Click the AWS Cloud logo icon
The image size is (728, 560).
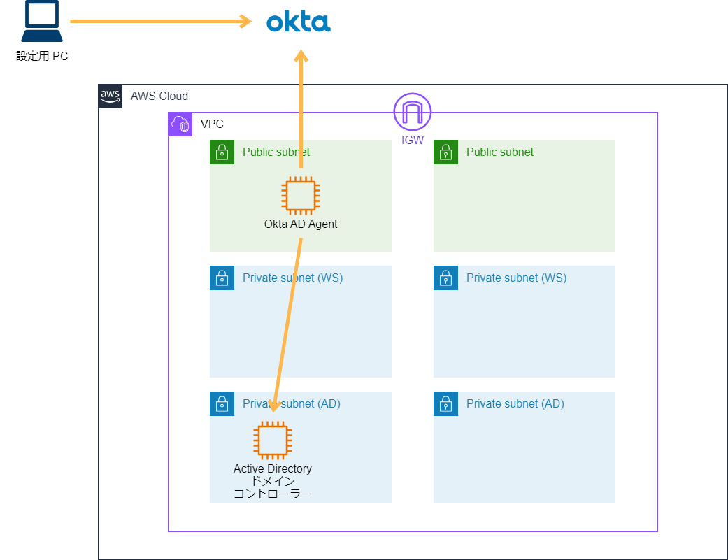(110, 96)
